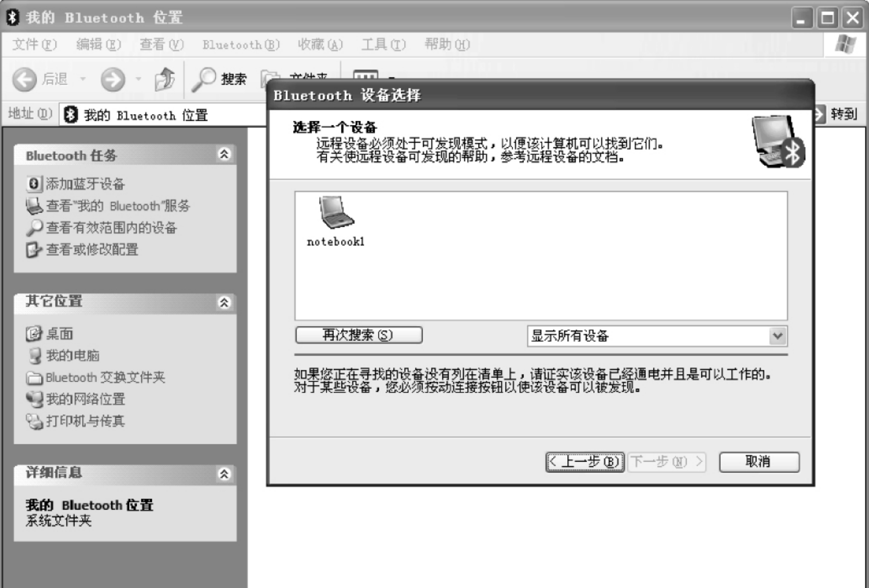This screenshot has width=869, height=588.
Task: Click the 查看或修改配置 icon
Action: (34, 250)
